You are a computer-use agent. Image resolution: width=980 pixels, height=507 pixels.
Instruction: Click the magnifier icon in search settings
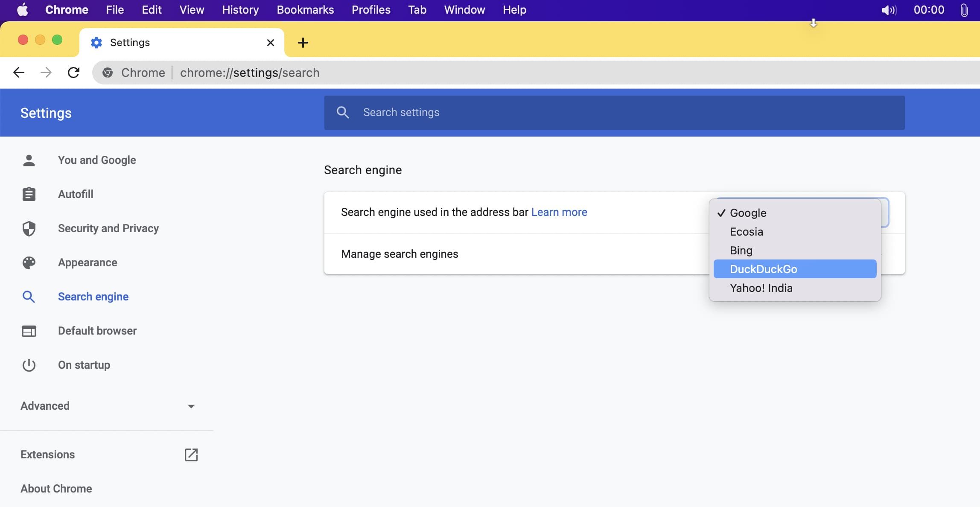(x=343, y=112)
